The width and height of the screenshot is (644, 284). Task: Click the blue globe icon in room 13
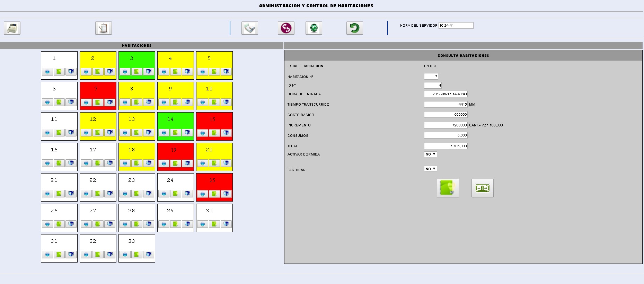tap(125, 133)
